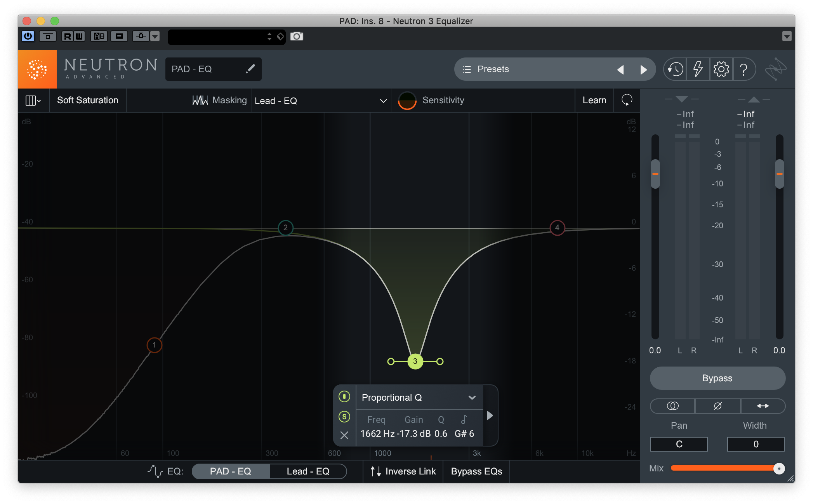Select EQ node 1

point(154,345)
